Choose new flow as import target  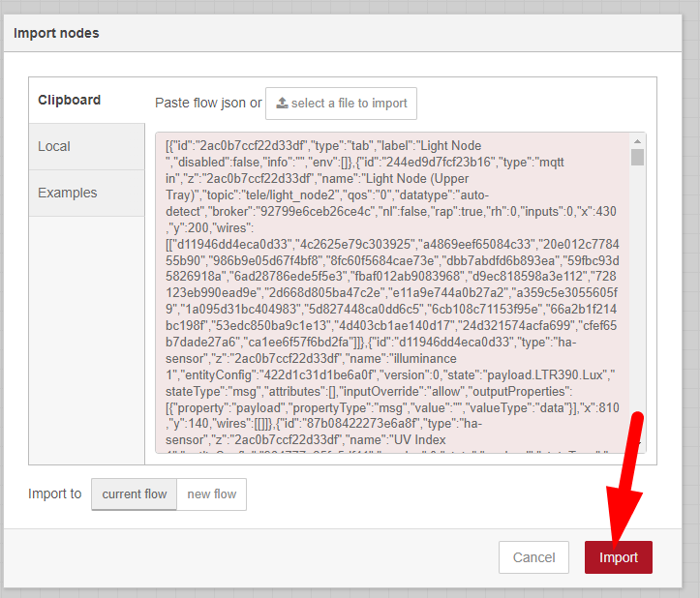pos(211,493)
